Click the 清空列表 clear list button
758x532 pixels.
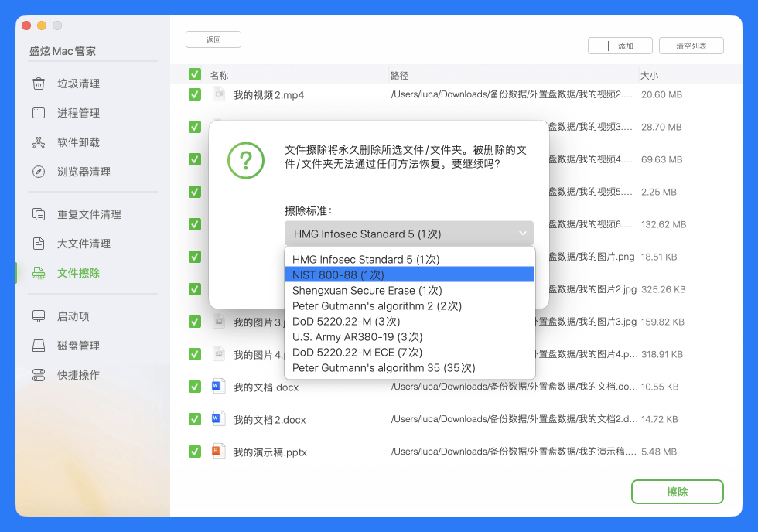click(691, 46)
